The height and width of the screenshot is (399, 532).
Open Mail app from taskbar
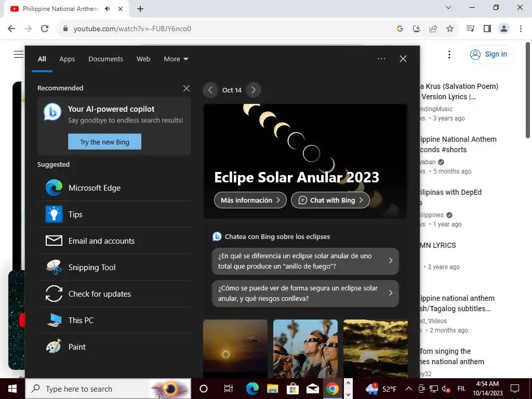coord(312,389)
